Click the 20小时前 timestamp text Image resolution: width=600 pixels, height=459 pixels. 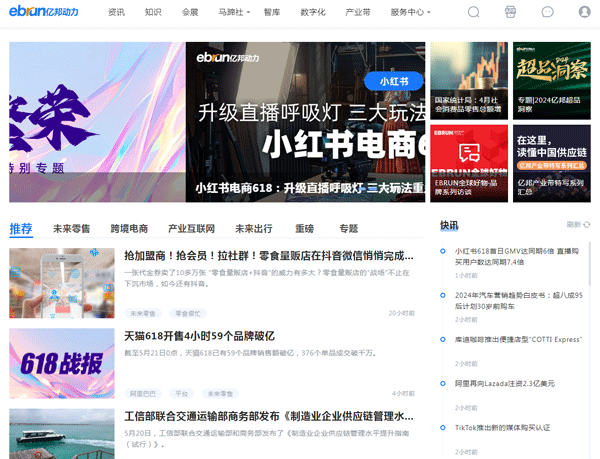[x=401, y=313]
